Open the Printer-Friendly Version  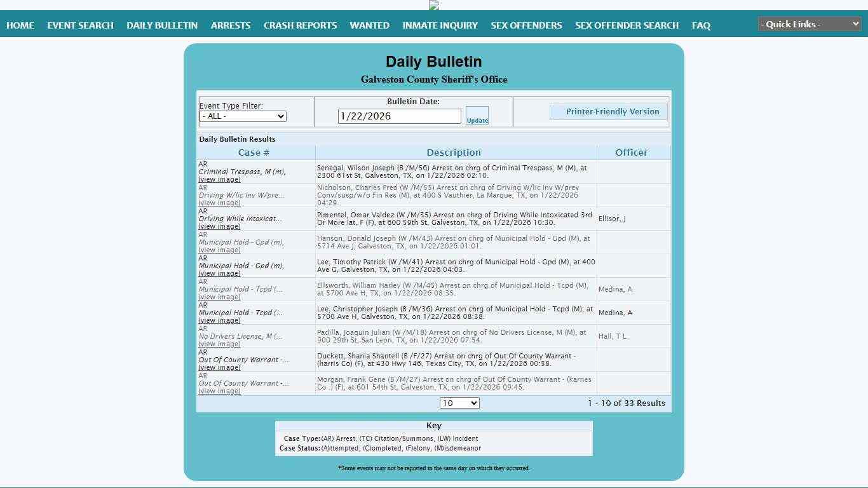[x=608, y=112]
